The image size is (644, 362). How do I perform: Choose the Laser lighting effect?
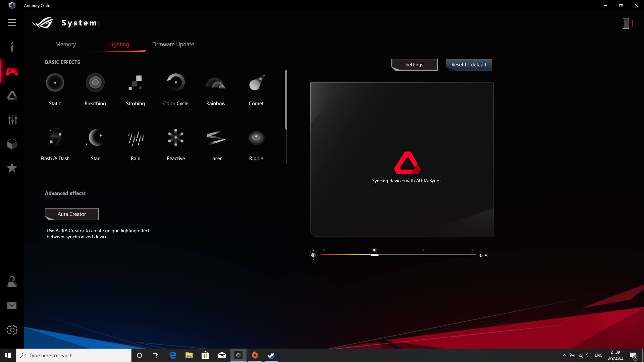[216, 137]
